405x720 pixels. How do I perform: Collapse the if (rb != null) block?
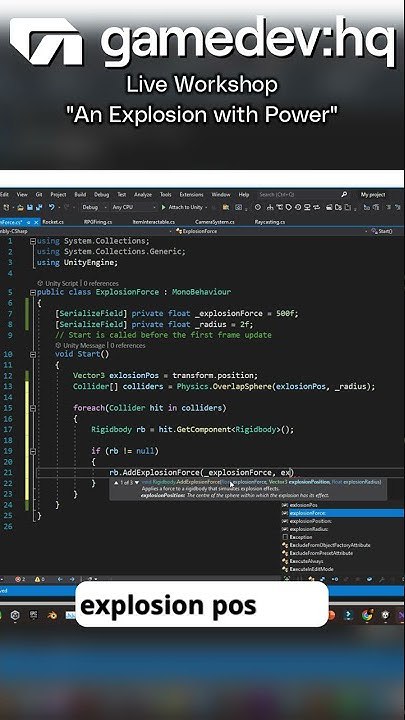coord(33,451)
